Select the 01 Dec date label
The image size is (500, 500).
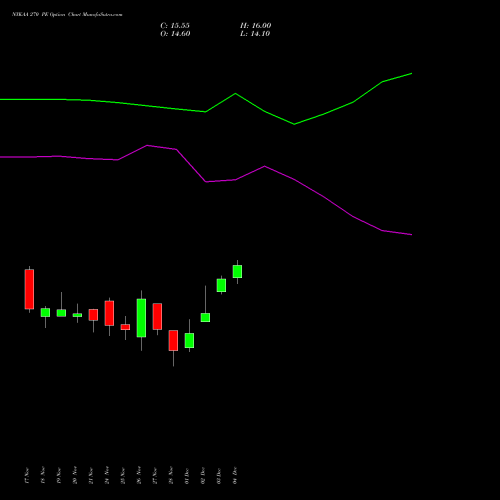[x=187, y=475]
